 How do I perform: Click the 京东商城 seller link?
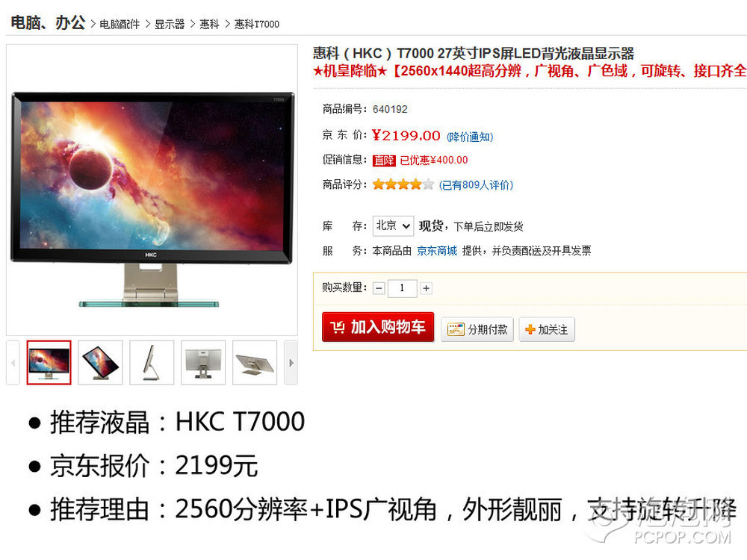click(437, 251)
